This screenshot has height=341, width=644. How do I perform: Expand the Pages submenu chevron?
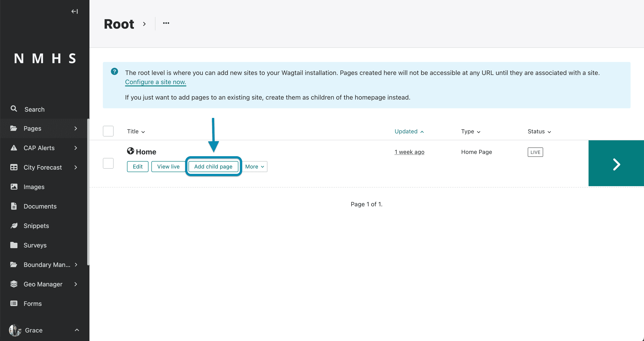coord(76,128)
